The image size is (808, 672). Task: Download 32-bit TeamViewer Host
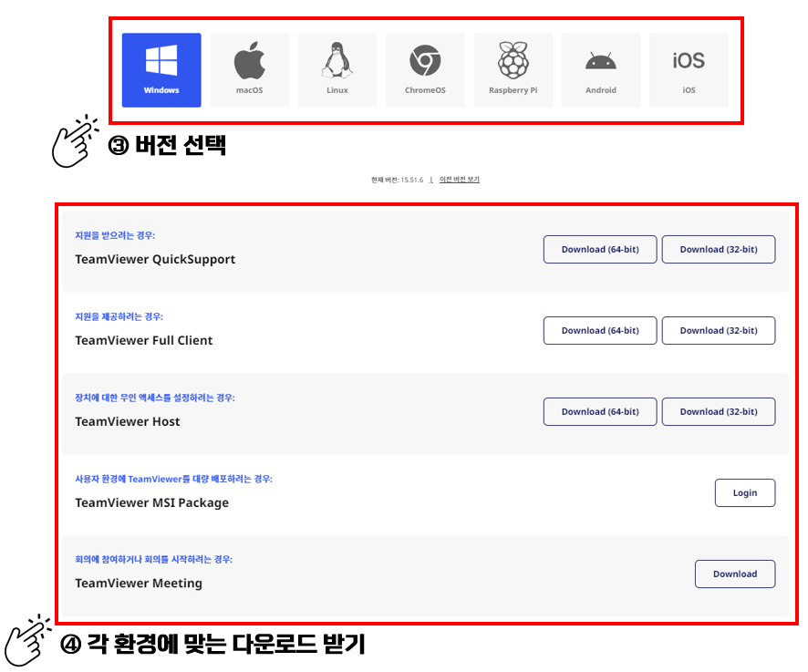[720, 411]
